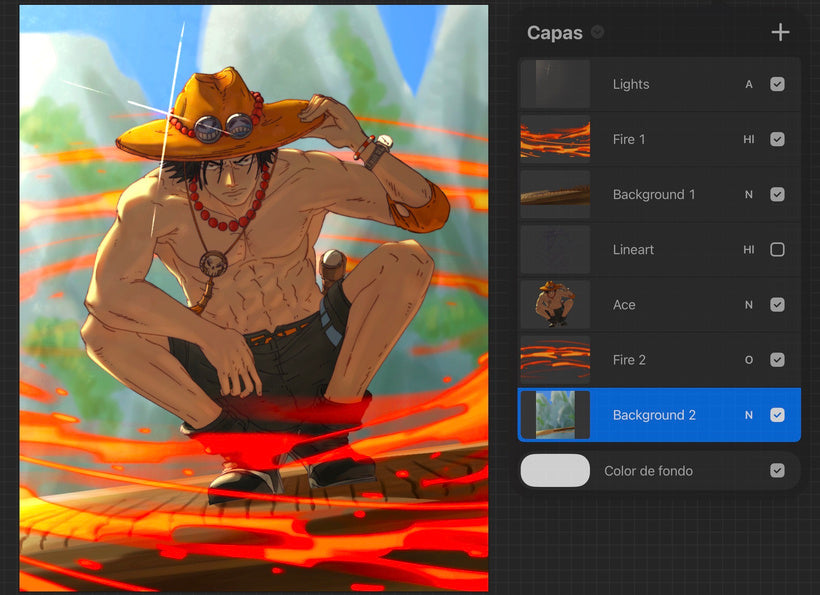The image size is (820, 595).
Task: Hide the Fire 2 layer
Action: coord(777,360)
